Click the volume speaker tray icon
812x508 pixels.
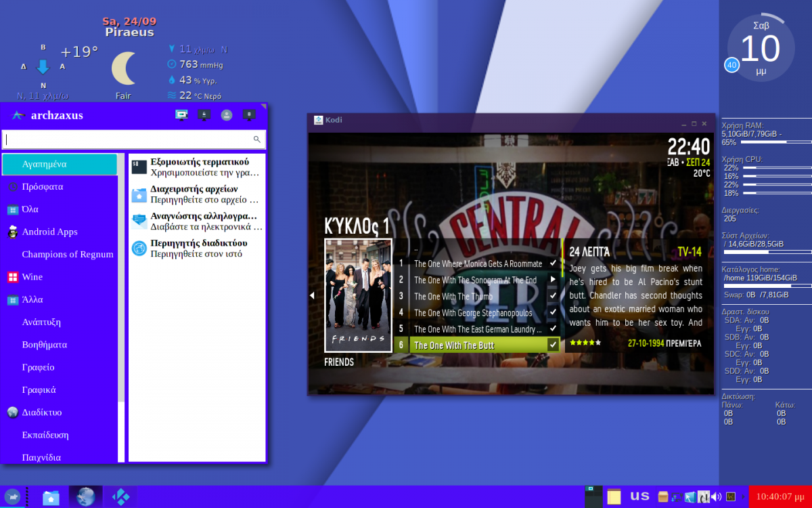pyautogui.click(x=717, y=496)
